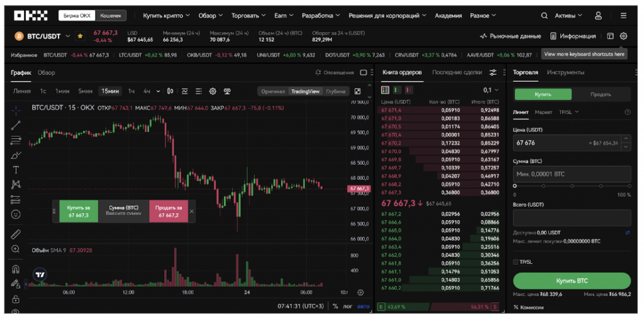Open the Купить крипто menu
644x320 pixels.
tap(166, 16)
